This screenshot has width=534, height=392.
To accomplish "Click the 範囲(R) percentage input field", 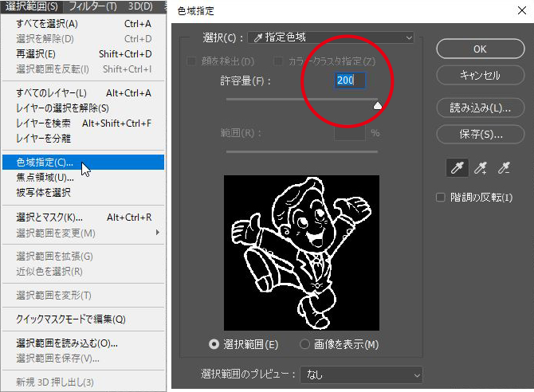I will 350,133.
